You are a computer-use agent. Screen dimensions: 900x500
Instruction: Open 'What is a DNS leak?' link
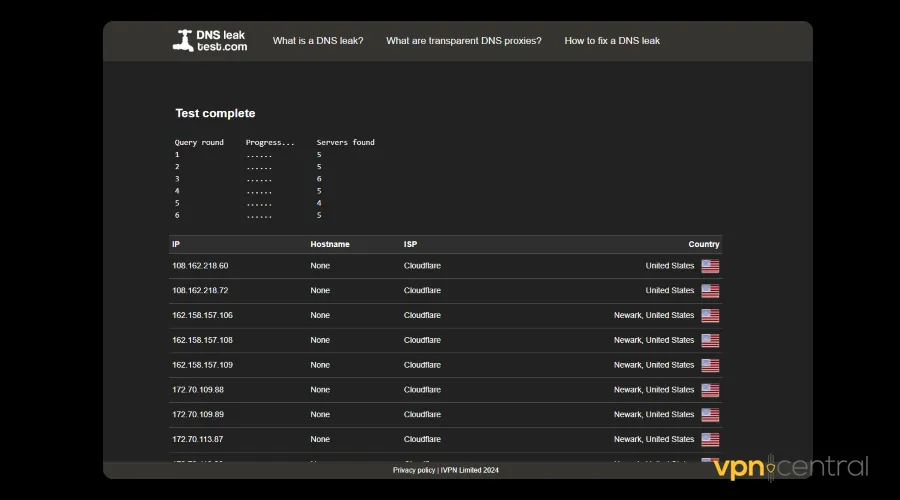point(318,41)
